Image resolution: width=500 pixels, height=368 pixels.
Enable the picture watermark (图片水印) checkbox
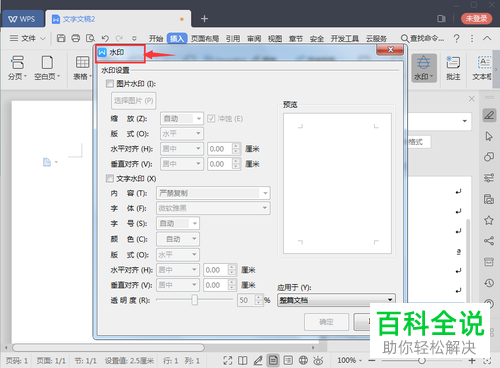(x=110, y=84)
